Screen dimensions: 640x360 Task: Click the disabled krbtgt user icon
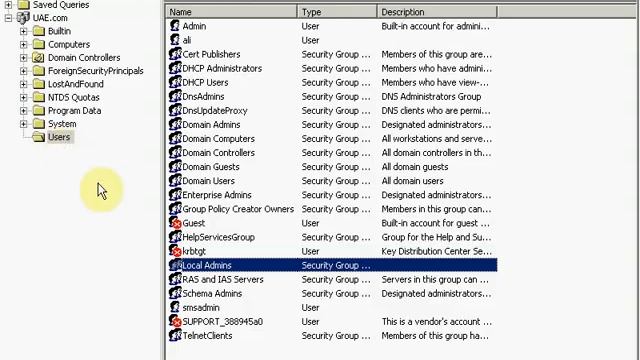tap(175, 251)
